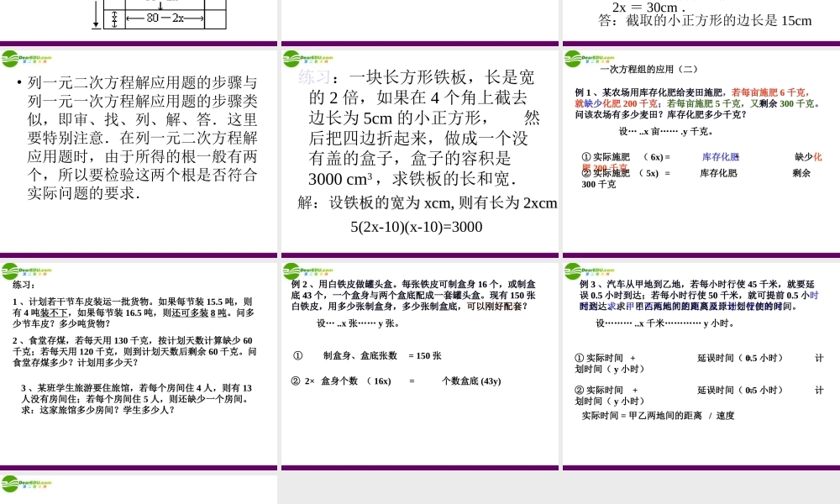Viewport: 840px width, 504px height.
Task: Click the 80−2x dimension label in the diagram
Action: (165, 18)
